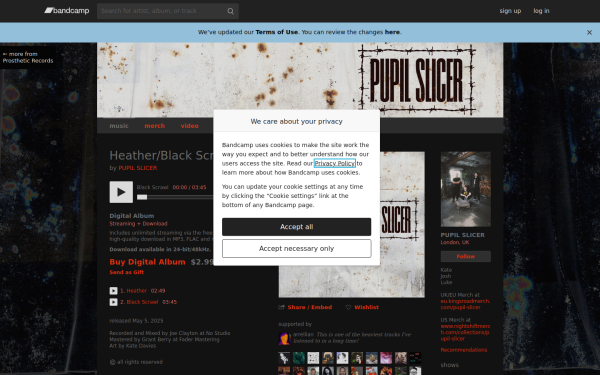The width and height of the screenshot is (600, 375).
Task: Click the search magnifier icon
Action: [x=230, y=11]
